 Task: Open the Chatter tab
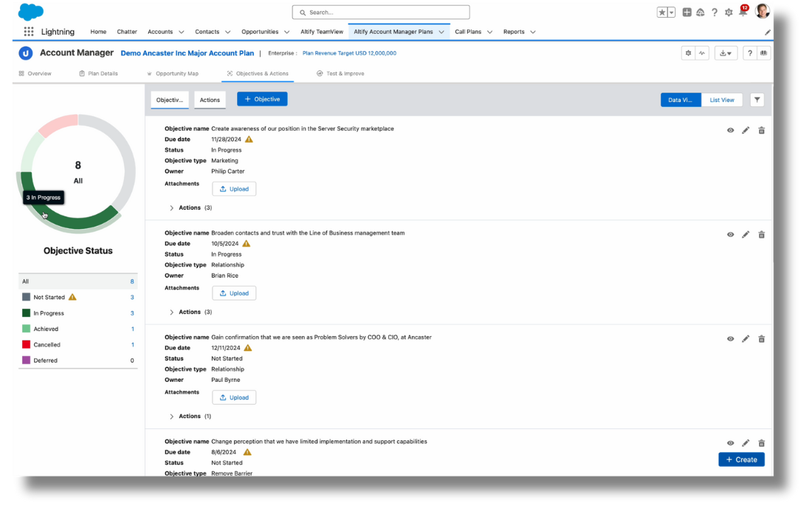pos(127,32)
